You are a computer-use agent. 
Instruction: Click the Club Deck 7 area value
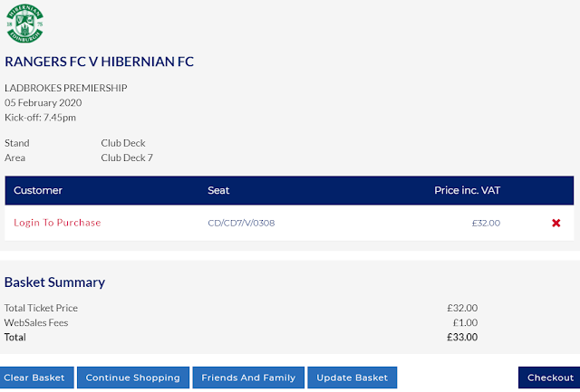(127, 158)
